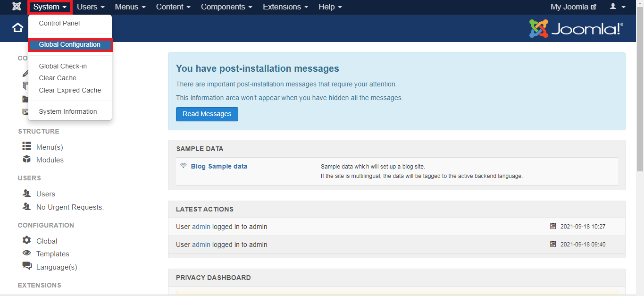This screenshot has width=644, height=296.
Task: Click the wifi icon beside Blog Sample data
Action: pos(184,166)
